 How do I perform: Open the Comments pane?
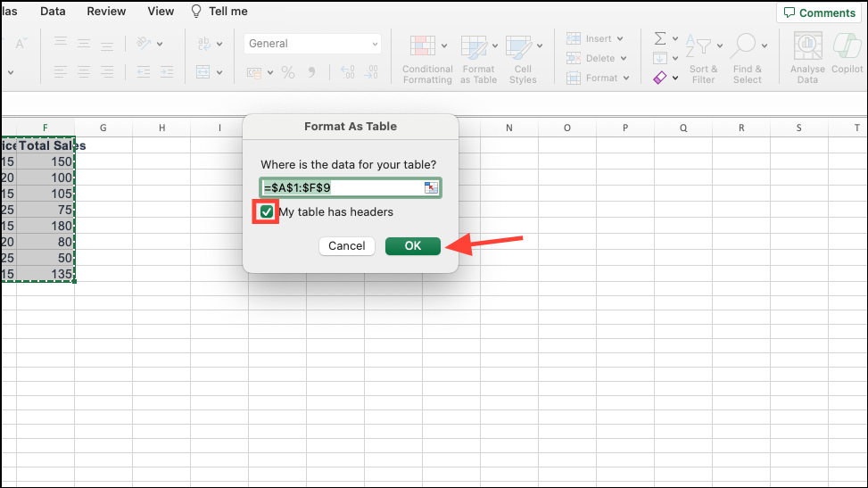pyautogui.click(x=819, y=12)
